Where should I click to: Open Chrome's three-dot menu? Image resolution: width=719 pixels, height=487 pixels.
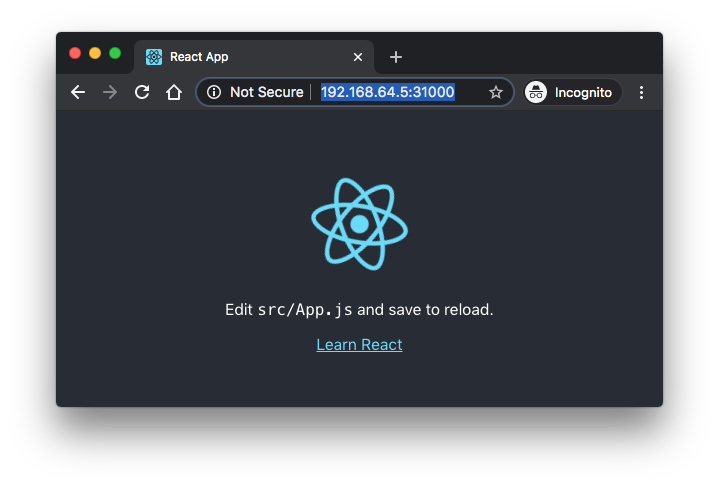[x=642, y=92]
